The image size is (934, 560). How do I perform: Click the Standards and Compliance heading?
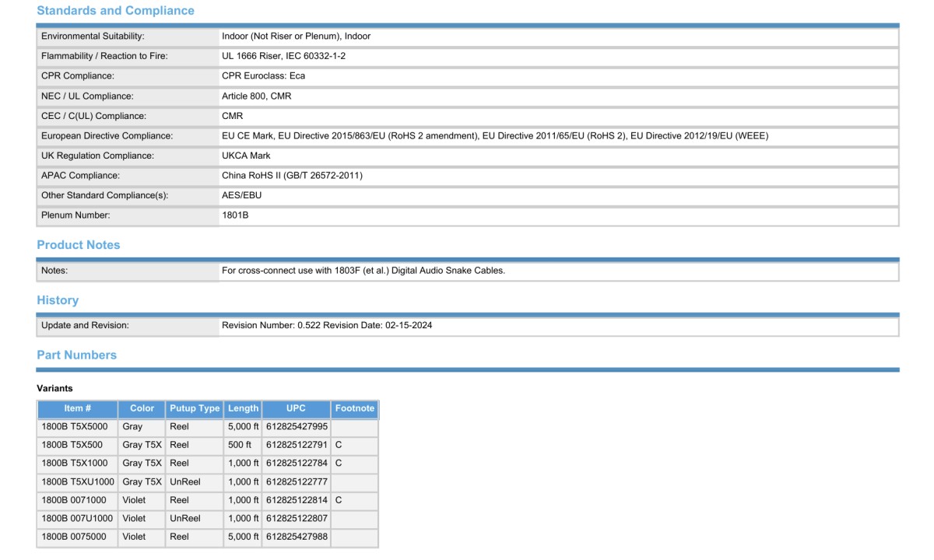(115, 11)
